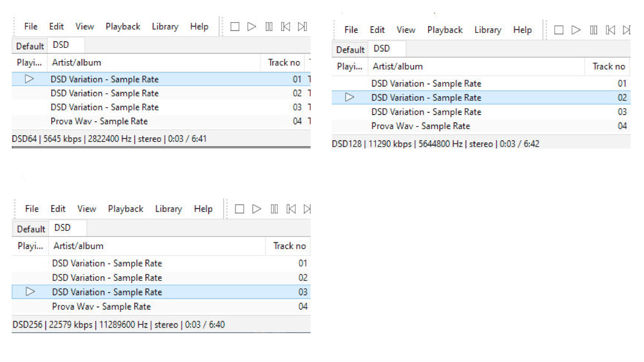
Task: Click the Artist/album column header in the DSD64 player
Action: (x=77, y=63)
